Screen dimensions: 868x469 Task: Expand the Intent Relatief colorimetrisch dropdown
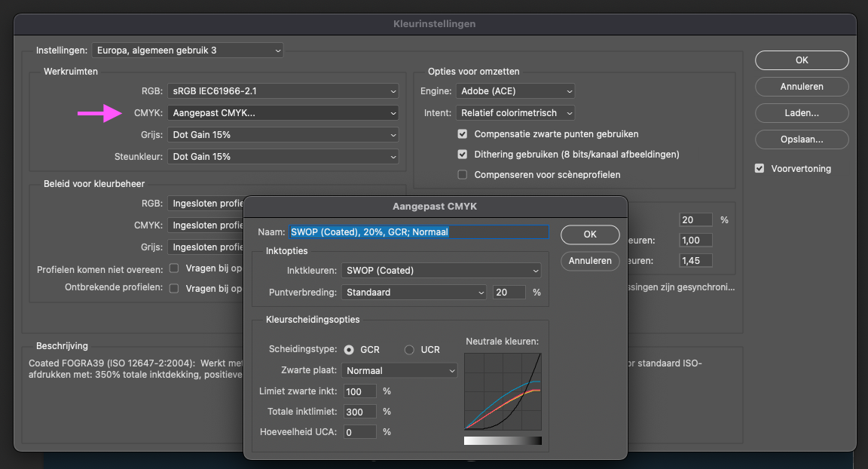[x=515, y=113]
